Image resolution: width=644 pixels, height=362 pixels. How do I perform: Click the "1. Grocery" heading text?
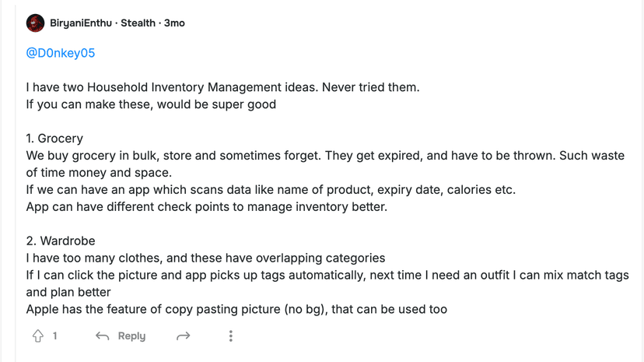54,139
